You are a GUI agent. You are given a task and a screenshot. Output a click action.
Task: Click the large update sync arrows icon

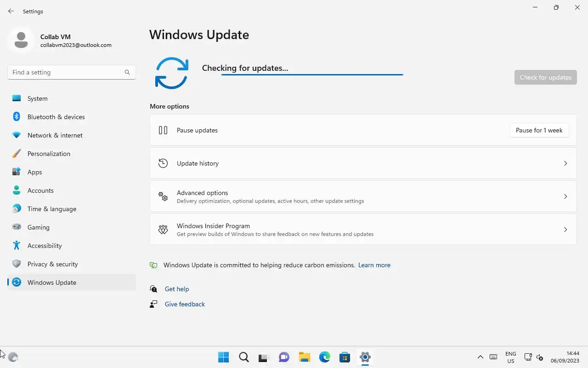click(x=172, y=73)
